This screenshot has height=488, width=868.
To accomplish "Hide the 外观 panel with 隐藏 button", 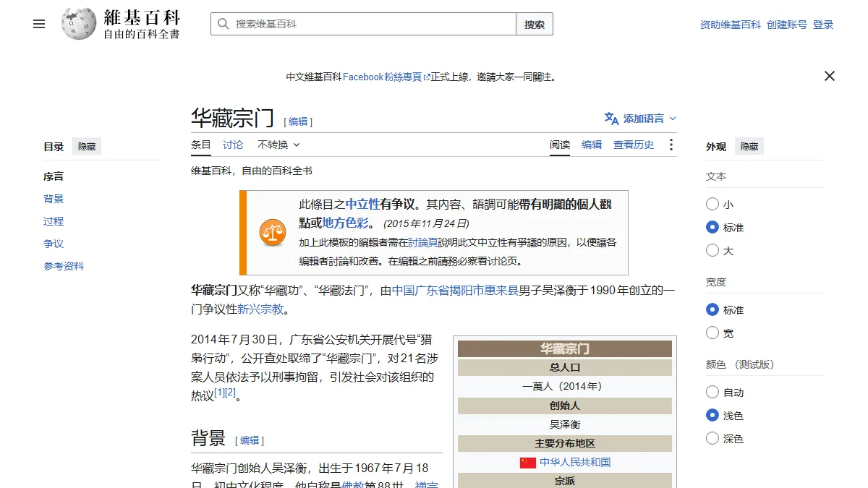I will (x=749, y=146).
